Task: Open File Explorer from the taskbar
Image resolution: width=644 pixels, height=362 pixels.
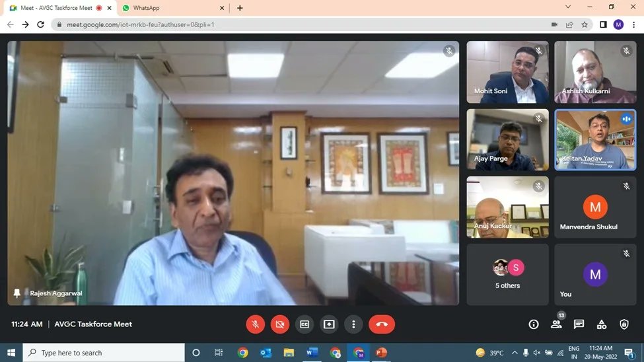Action: pos(289,353)
